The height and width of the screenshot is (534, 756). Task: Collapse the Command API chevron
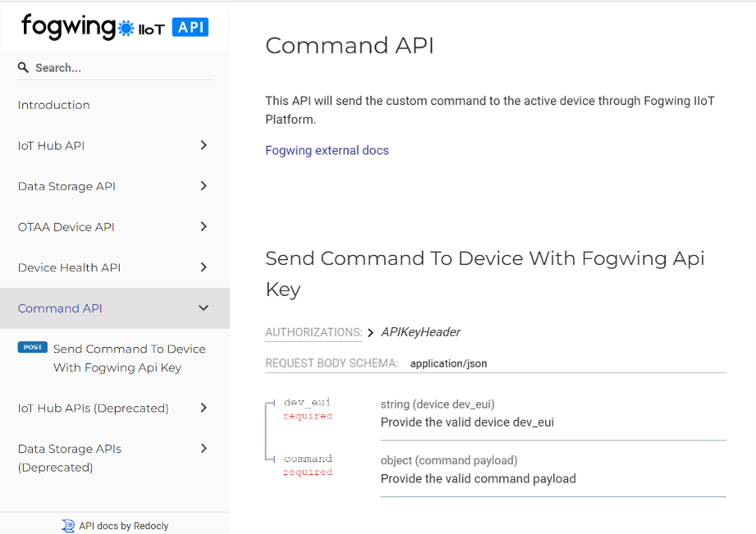click(x=204, y=308)
